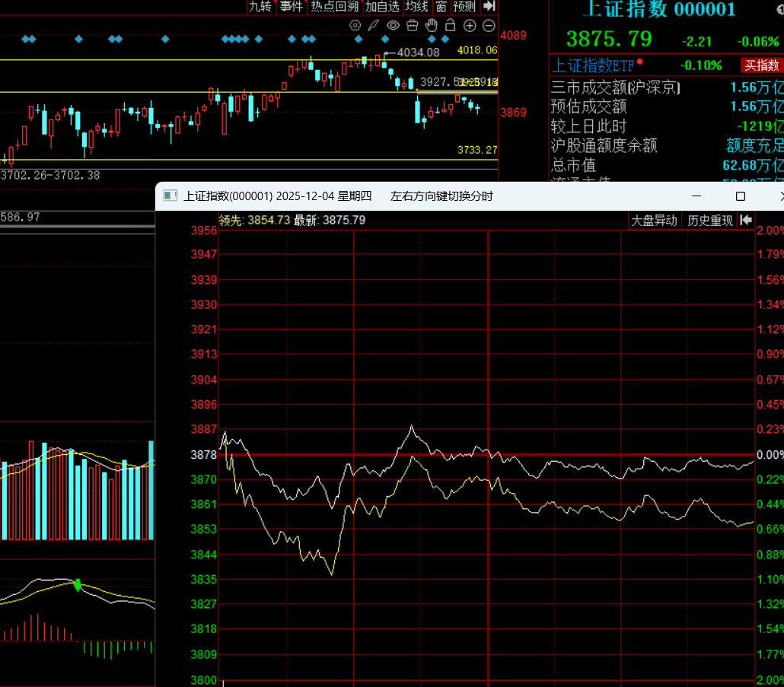Open 上证指数ETF link
The height and width of the screenshot is (687, 784).
pyautogui.click(x=592, y=65)
